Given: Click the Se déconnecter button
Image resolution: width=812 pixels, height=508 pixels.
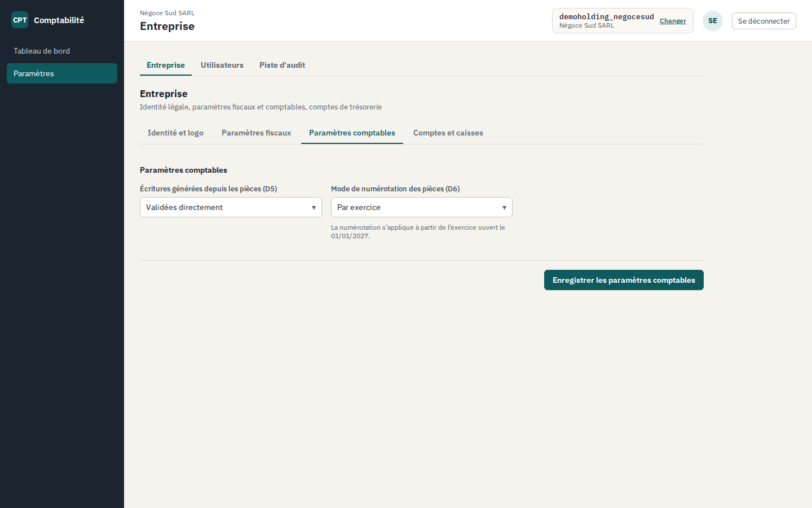Looking at the screenshot, I should click(x=764, y=21).
